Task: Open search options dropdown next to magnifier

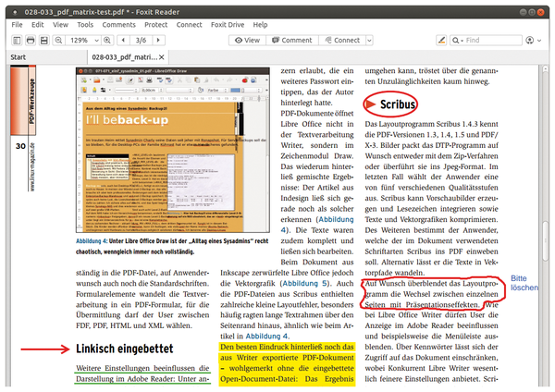Action: point(462,41)
